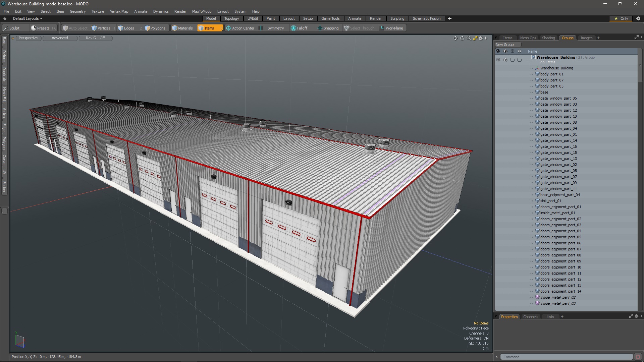The width and height of the screenshot is (644, 362).
Task: Maximize the 3D viewport
Action: coord(475,38)
